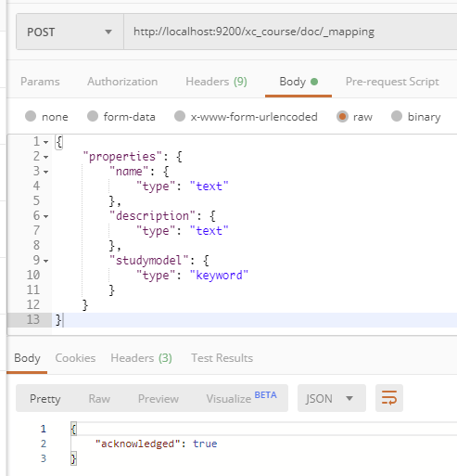Open the Pre-request Script tab
Screen dimensions: 457x476
[x=392, y=82]
